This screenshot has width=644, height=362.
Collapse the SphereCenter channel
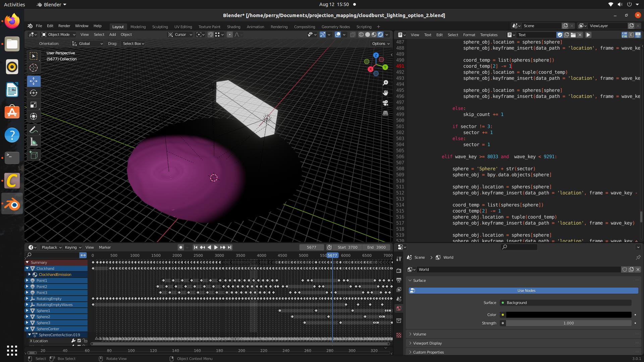point(27,329)
